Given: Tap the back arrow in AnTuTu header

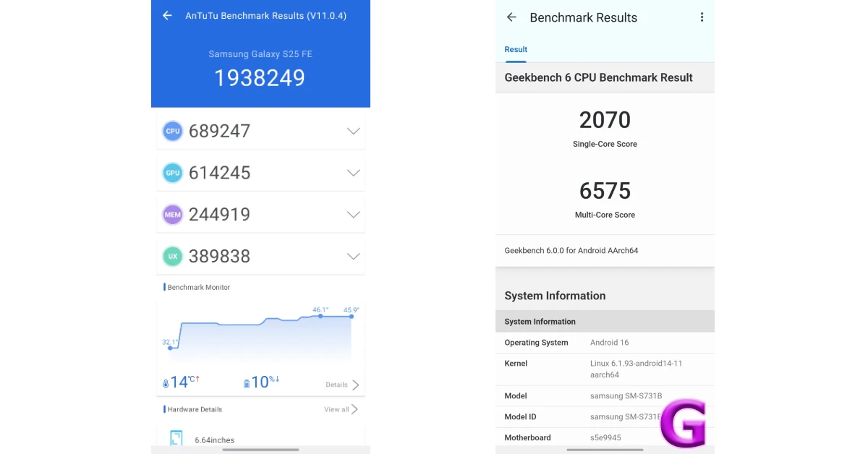Looking at the screenshot, I should (167, 15).
